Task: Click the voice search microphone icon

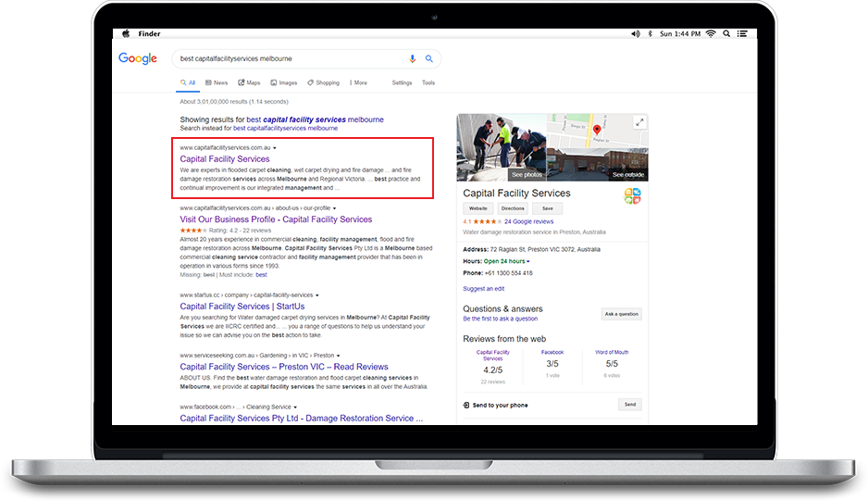Action: (413, 58)
